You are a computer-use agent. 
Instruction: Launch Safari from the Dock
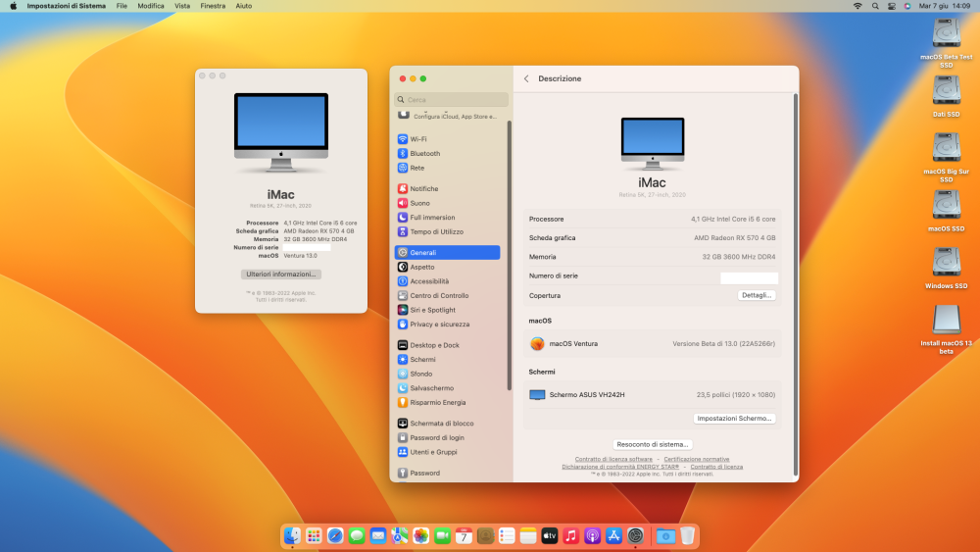(335, 535)
